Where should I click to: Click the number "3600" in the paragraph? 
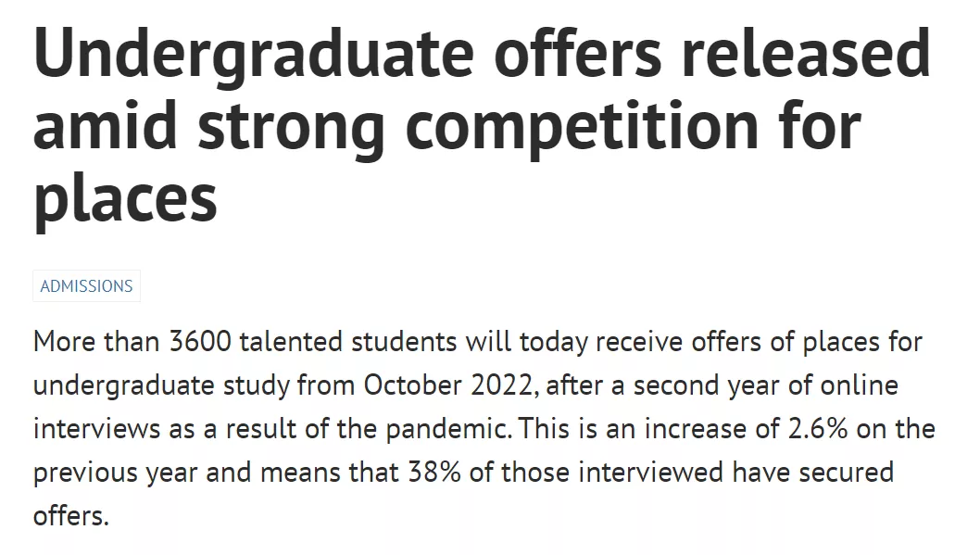pyautogui.click(x=202, y=342)
